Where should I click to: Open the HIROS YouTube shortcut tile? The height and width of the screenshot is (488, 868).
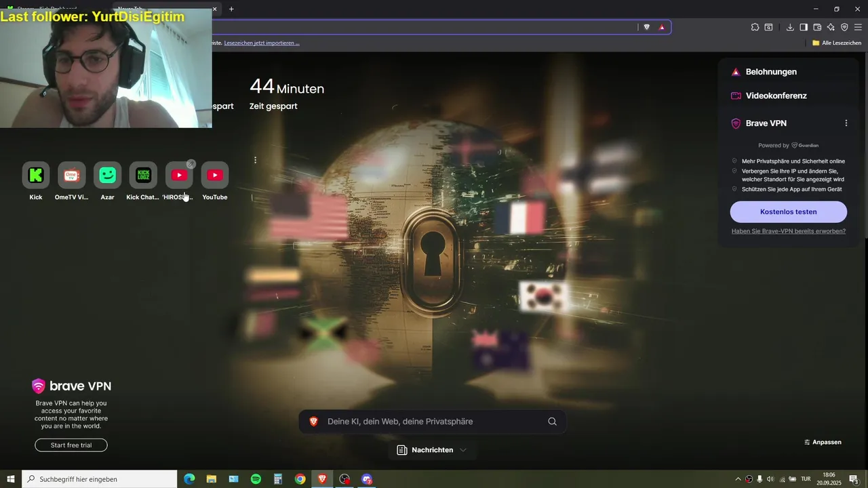[178, 181]
